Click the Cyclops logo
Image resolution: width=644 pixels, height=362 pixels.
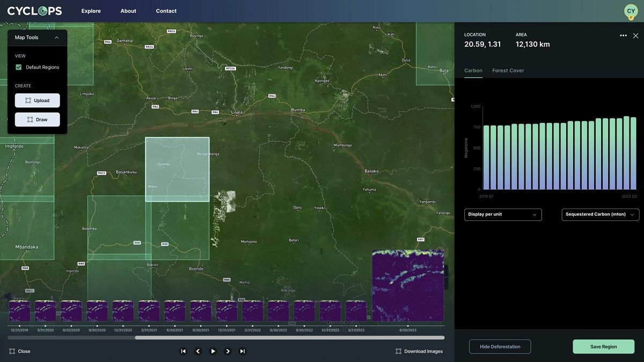point(34,11)
